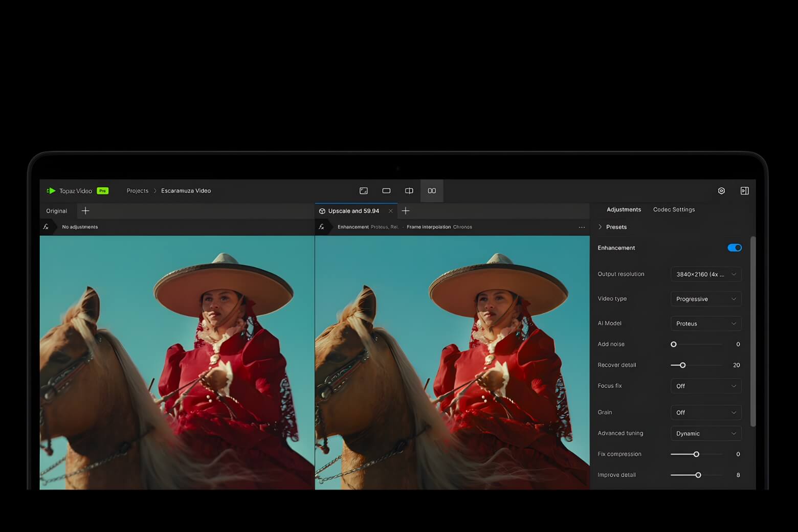Click the right panel vertical scrollbar

pyautogui.click(x=752, y=331)
